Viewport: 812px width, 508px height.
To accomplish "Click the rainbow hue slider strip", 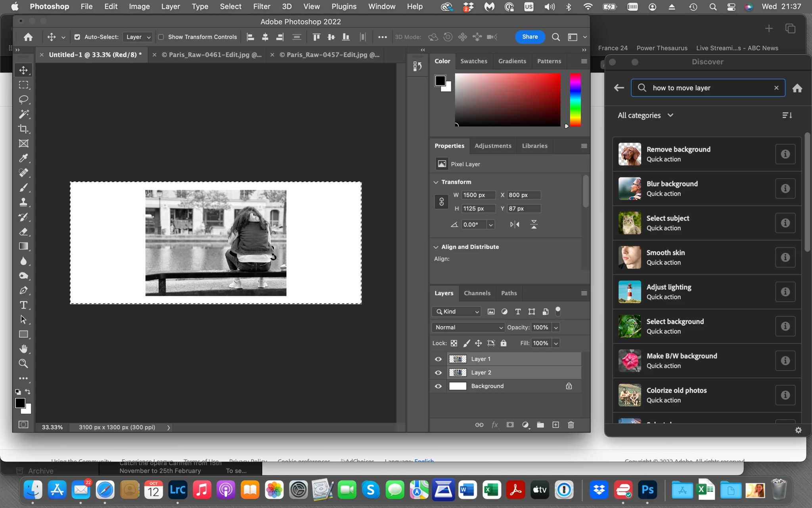I will pyautogui.click(x=575, y=100).
